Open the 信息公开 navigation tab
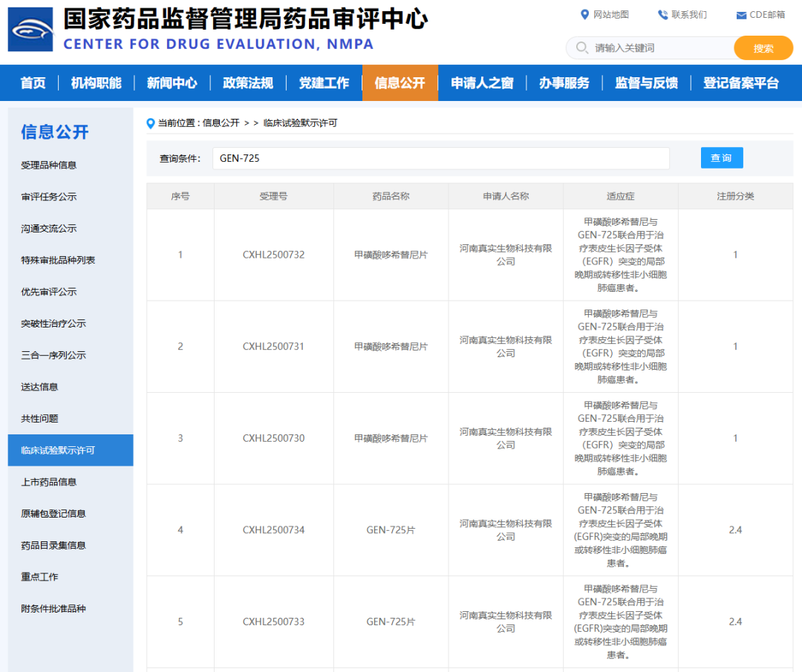The image size is (802, 672). (400, 83)
